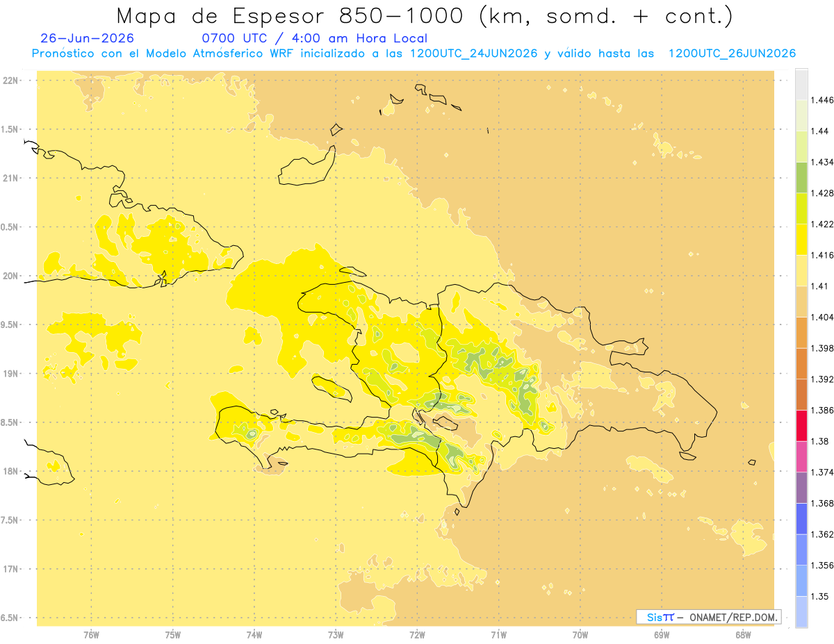Image resolution: width=834 pixels, height=644 pixels.
Task: Click the latitude label '8.5N'
Action: (10, 422)
